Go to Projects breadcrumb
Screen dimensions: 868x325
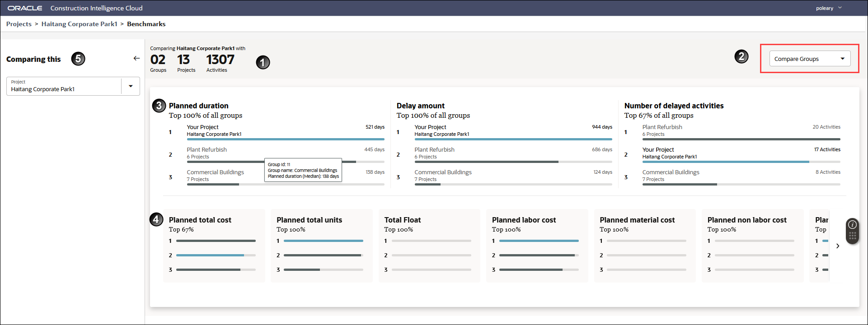coord(19,24)
